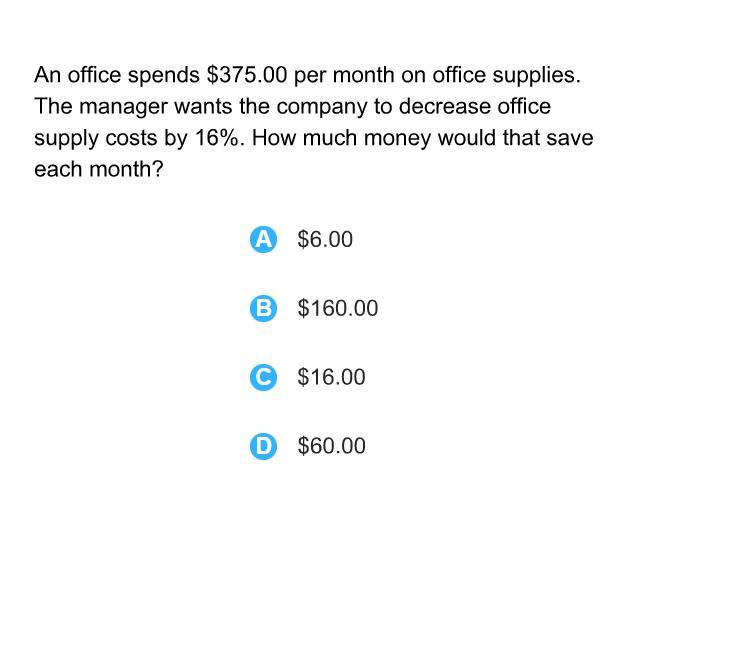This screenshot has height=662, width=731.
Task: Select the blue A answer circle
Action: tap(263, 240)
